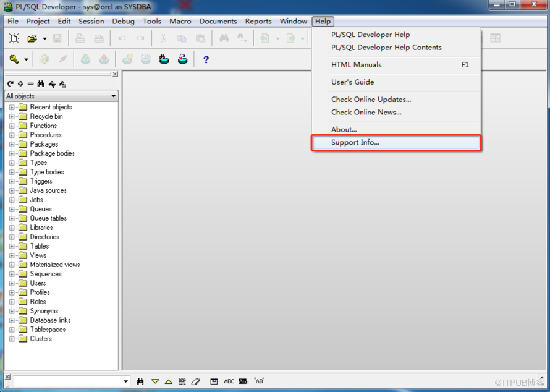The height and width of the screenshot is (392, 550).
Task: Close the object browser panel
Action: click(115, 74)
